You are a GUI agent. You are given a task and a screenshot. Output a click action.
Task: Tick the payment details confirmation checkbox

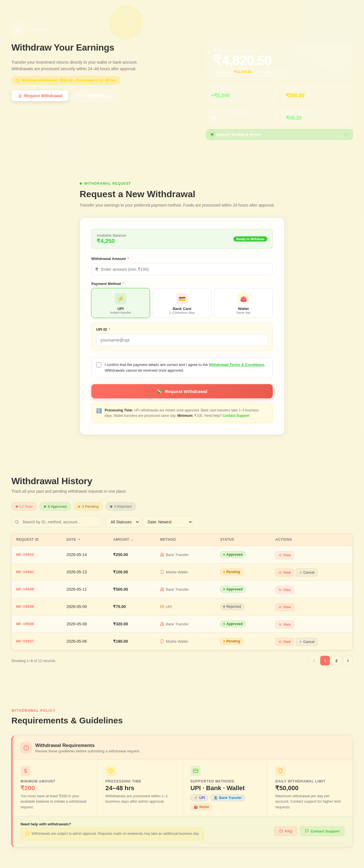(98, 365)
